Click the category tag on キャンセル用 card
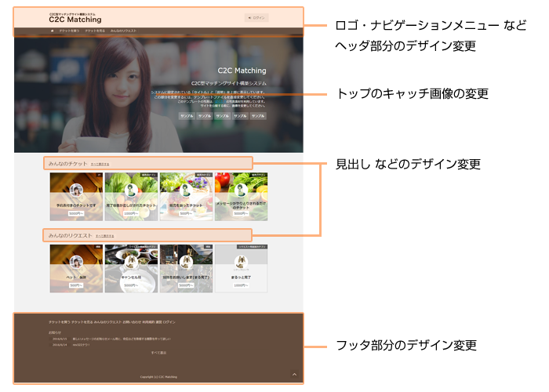Viewport: 549px width, 392px height. [x=142, y=247]
